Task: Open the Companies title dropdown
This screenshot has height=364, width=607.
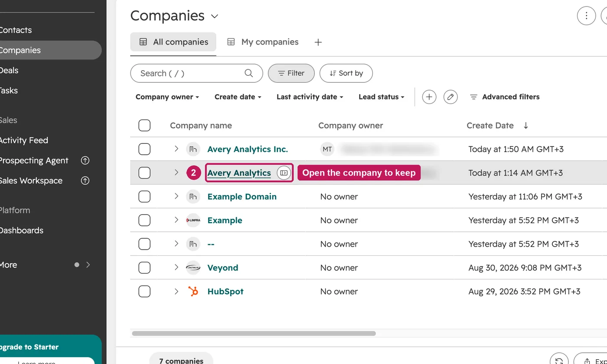Action: point(215,17)
